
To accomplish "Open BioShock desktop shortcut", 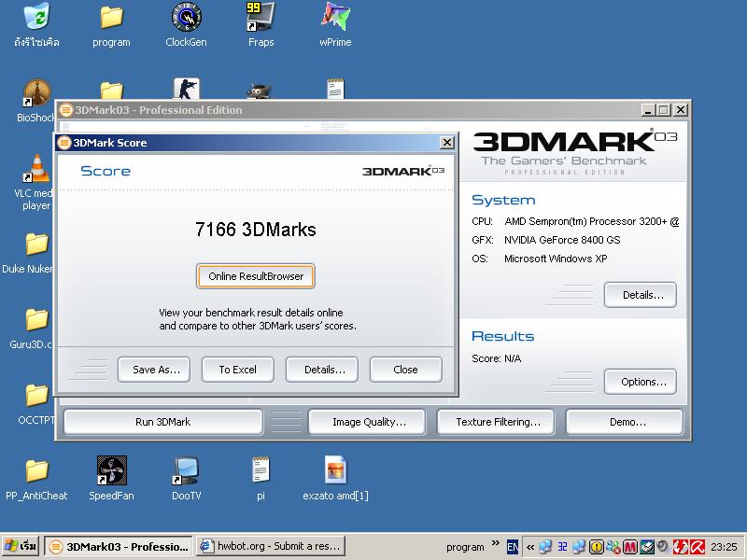I will point(36,92).
